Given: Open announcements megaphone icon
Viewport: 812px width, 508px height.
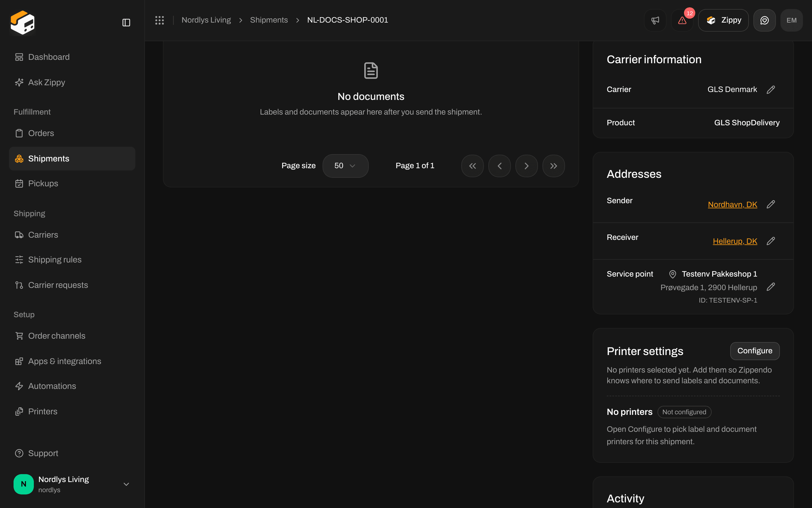Looking at the screenshot, I should tap(655, 20).
